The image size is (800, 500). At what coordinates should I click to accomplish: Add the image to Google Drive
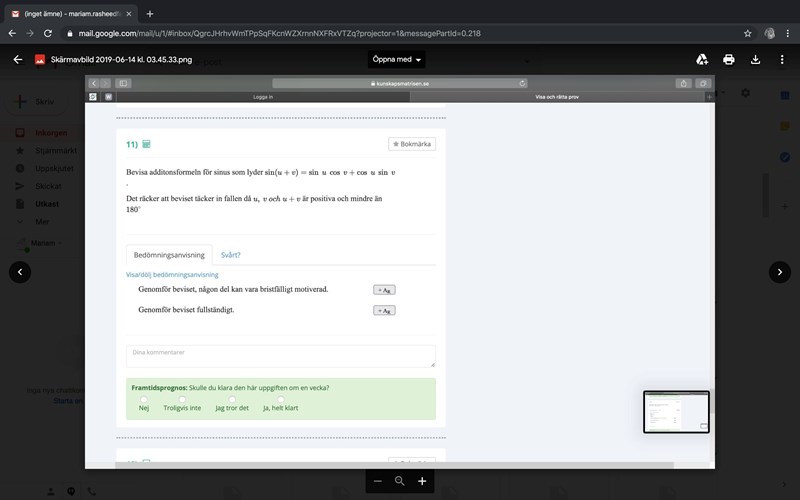[x=702, y=60]
